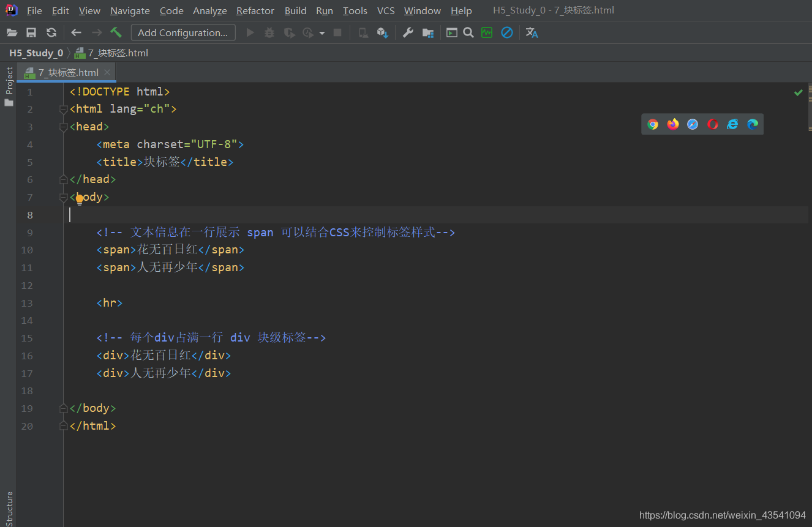Image resolution: width=812 pixels, height=527 pixels.
Task: Click the Run with Coverage icon
Action: point(289,32)
